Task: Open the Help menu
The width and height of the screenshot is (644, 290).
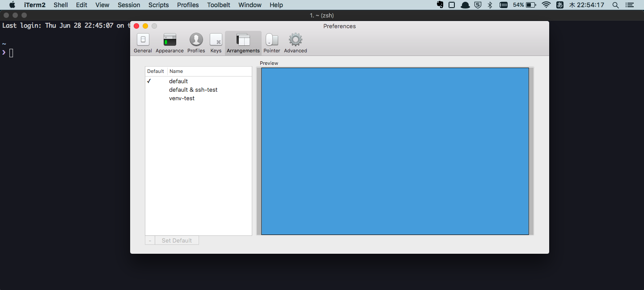Action: 276,5
